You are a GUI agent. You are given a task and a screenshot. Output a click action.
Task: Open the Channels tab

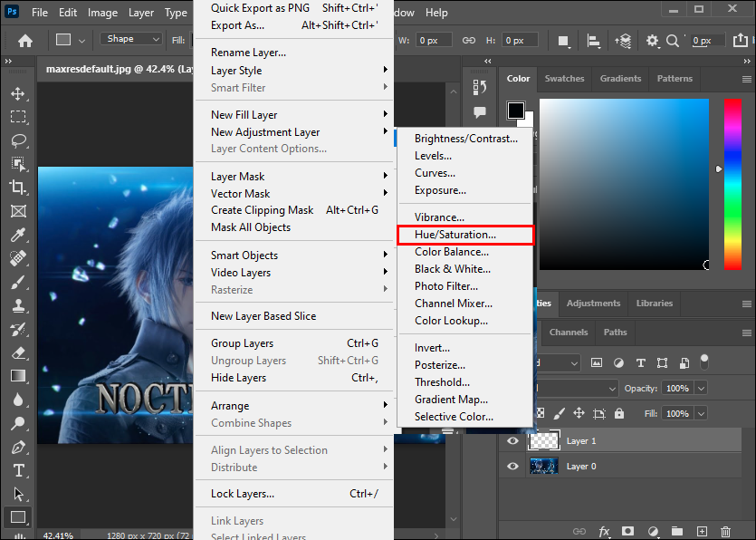[x=569, y=333]
